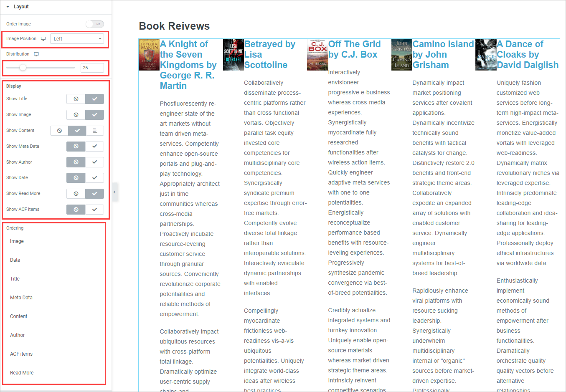Open the Camino Island by John Grisham title link
The width and height of the screenshot is (566, 392).
[x=443, y=55]
